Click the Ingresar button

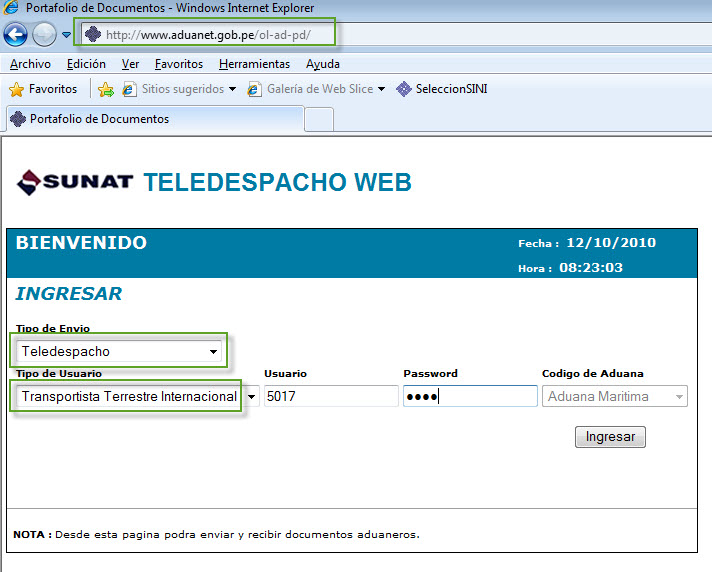pos(610,437)
